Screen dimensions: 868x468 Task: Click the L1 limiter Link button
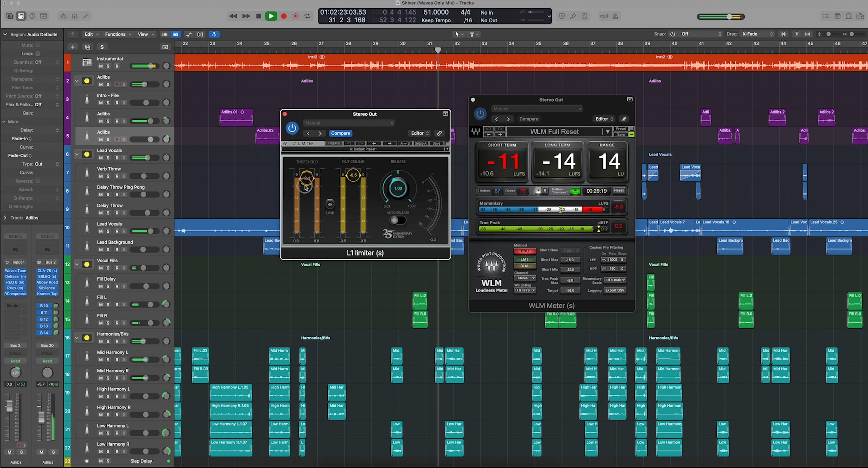tap(330, 204)
